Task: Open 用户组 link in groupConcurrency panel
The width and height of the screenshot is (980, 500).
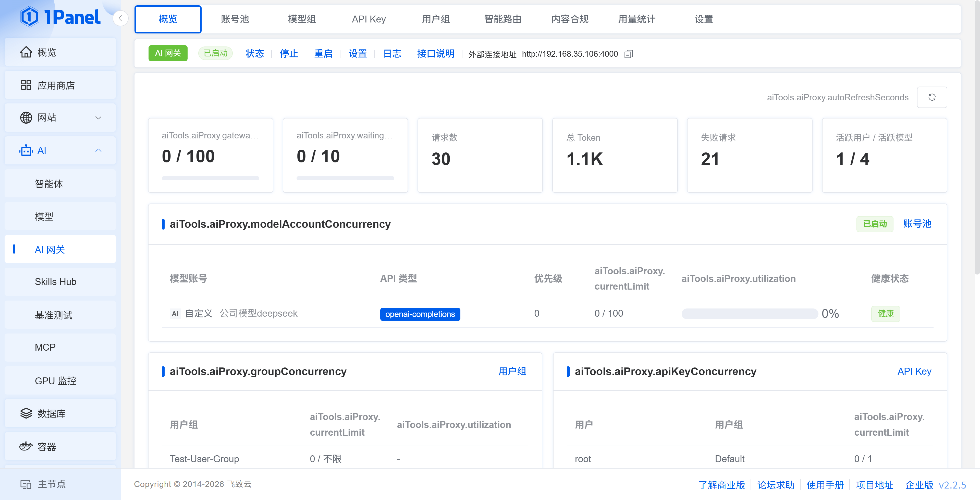Action: [x=512, y=371]
